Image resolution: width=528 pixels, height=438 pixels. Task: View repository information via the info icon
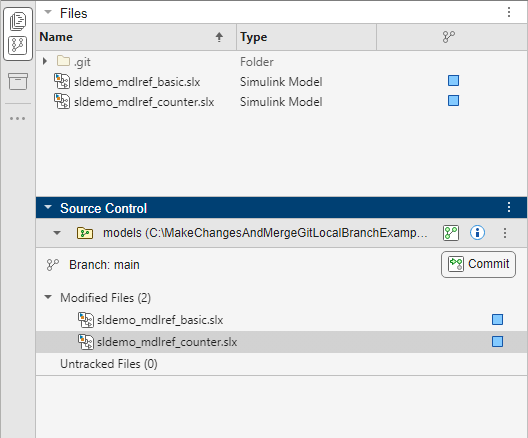(x=477, y=233)
